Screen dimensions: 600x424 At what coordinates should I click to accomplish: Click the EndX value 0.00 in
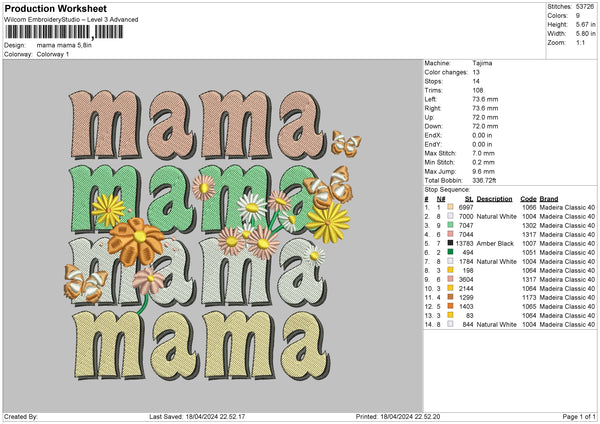[483, 135]
